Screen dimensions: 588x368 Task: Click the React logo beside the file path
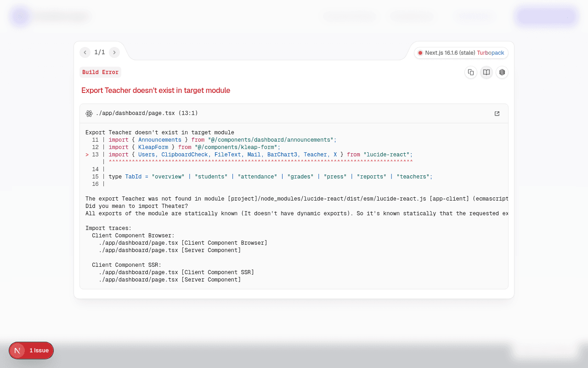[89, 114]
